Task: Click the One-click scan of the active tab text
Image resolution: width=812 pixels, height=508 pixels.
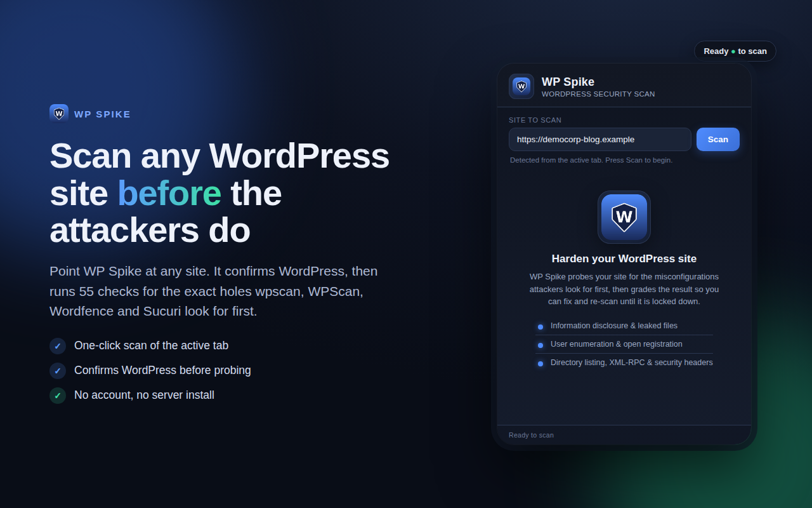Action: (151, 345)
